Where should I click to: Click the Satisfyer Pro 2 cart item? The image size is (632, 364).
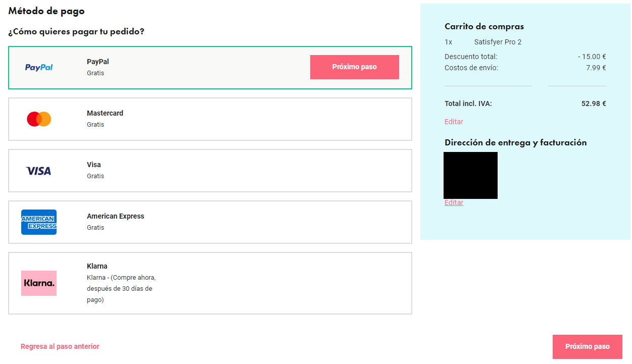point(498,42)
